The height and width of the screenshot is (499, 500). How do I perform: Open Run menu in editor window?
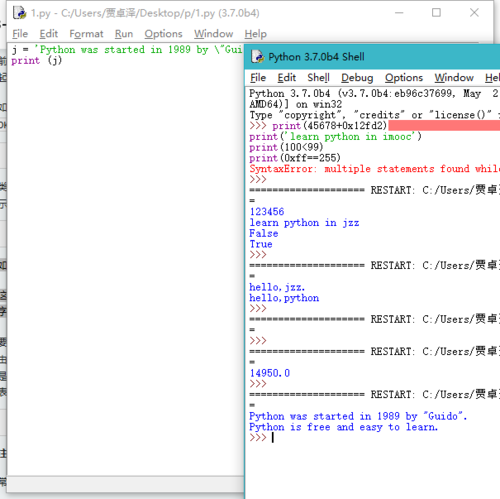[x=124, y=34]
